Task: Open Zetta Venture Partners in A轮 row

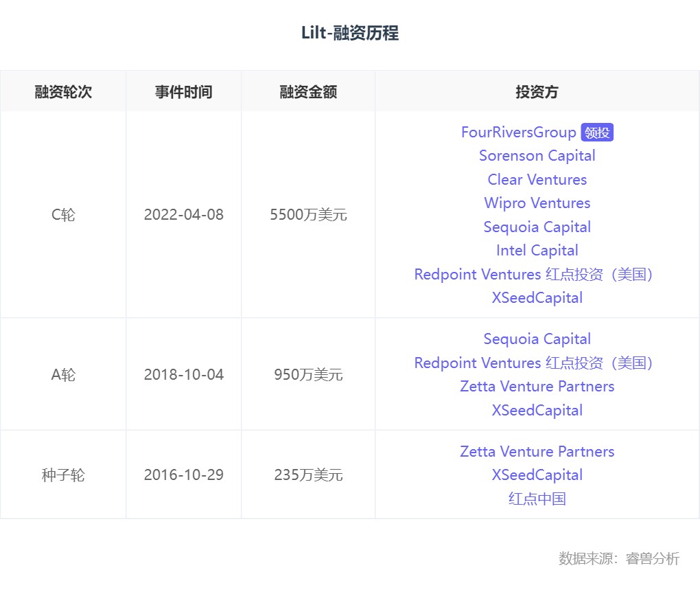Action: tap(537, 387)
